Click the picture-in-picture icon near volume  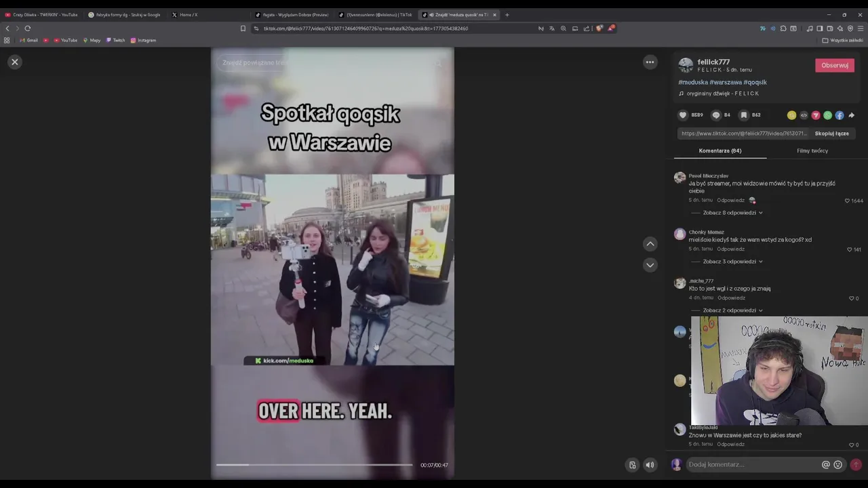tap(632, 465)
